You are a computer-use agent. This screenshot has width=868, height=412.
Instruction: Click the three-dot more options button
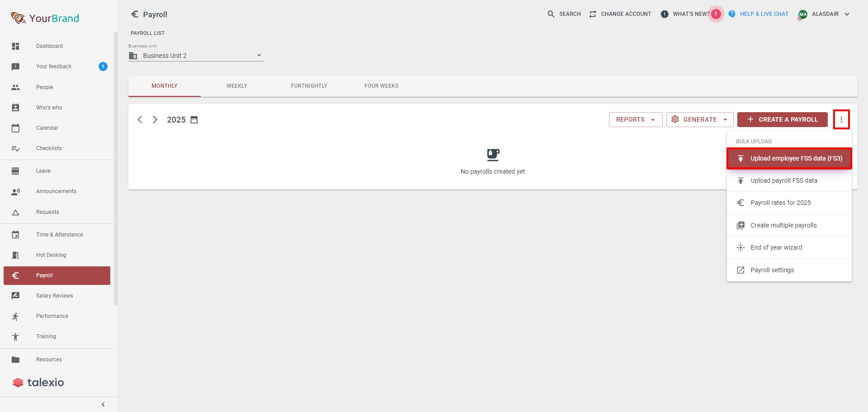pyautogui.click(x=841, y=119)
